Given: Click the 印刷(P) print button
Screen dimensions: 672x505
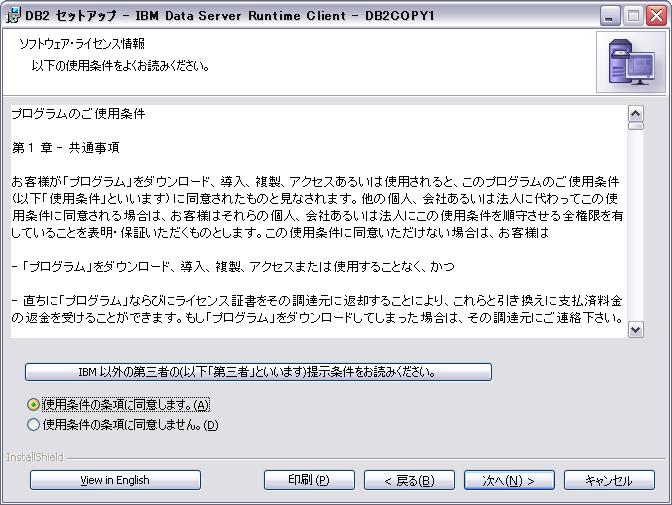Looking at the screenshot, I should [x=309, y=480].
